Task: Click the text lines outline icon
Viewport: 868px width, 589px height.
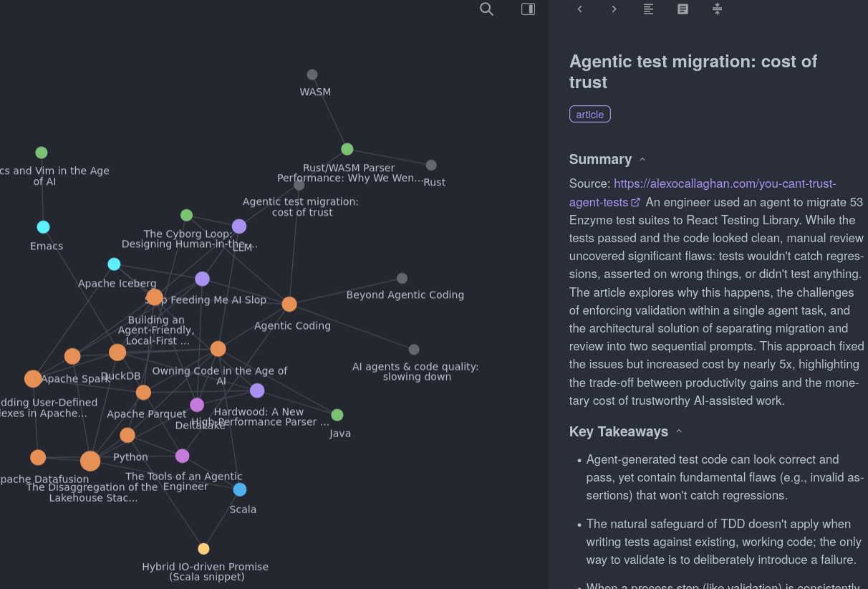Action: point(648,9)
